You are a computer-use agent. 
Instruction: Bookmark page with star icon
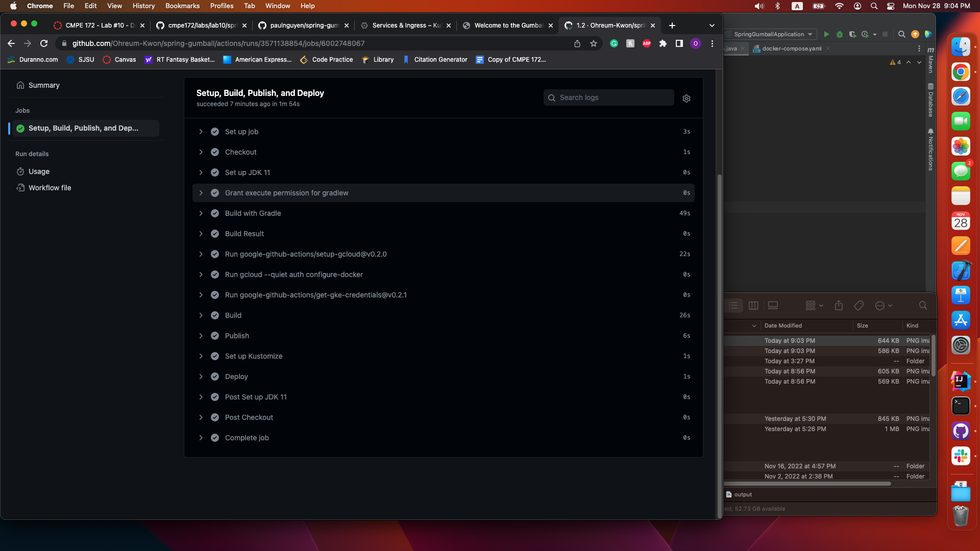coord(594,44)
